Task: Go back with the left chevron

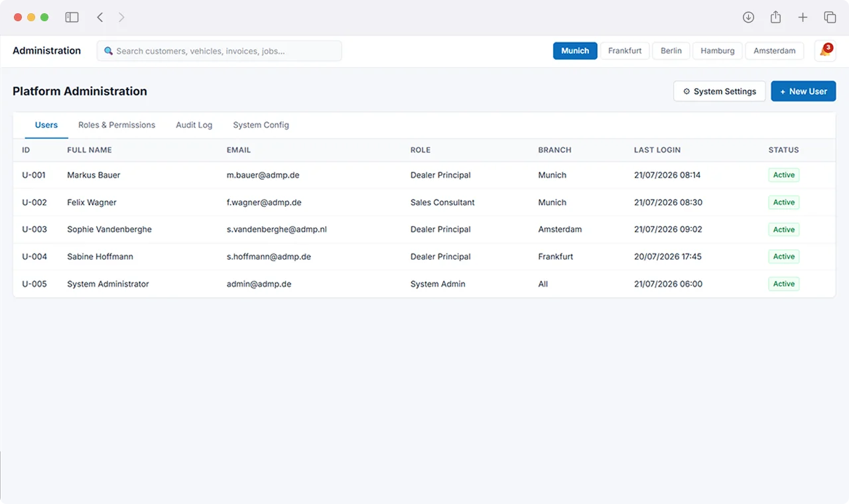Action: [x=100, y=17]
